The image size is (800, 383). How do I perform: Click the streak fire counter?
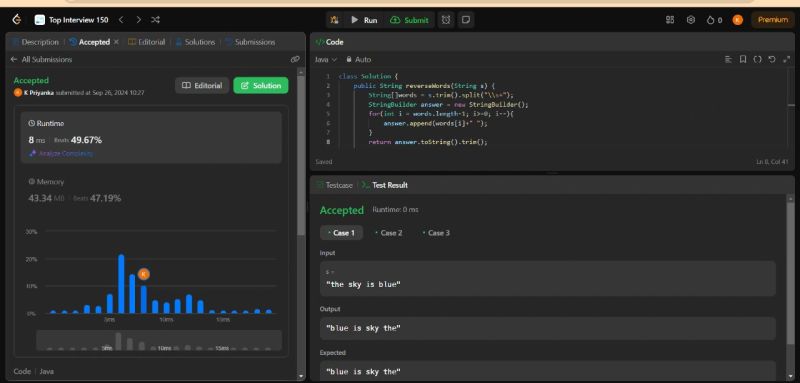click(x=714, y=20)
